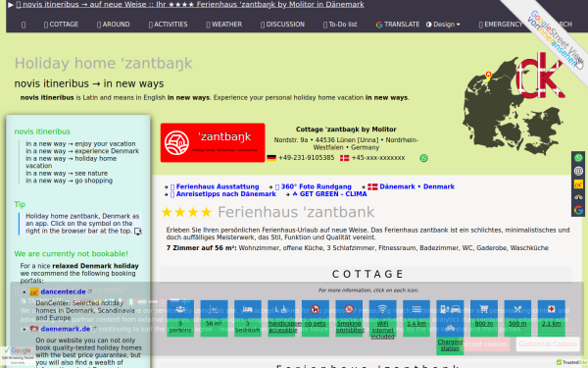Open the DanCenter icon in right sidebar
Viewport: 588px width, 368px height.
tap(578, 184)
